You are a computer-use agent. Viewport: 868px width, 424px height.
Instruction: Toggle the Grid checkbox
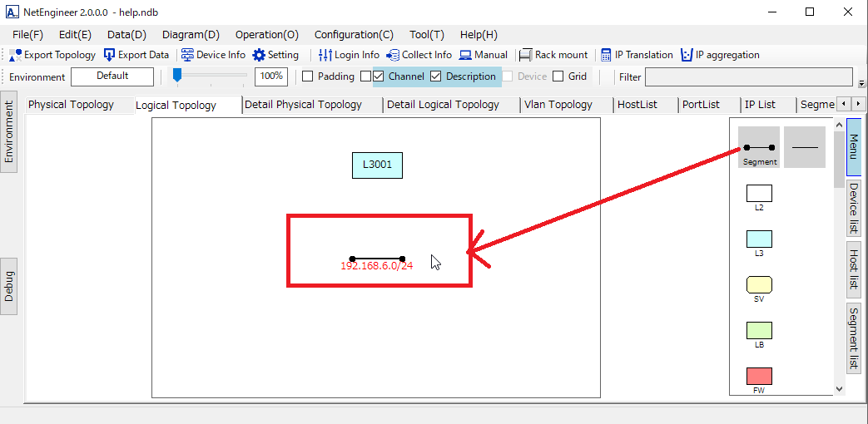tap(558, 76)
